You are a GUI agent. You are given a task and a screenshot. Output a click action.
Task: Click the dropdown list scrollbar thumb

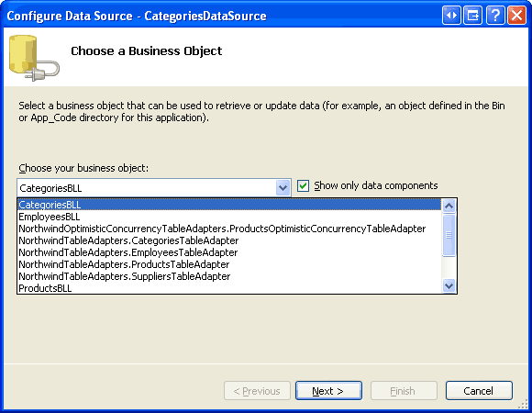pyautogui.click(x=449, y=235)
